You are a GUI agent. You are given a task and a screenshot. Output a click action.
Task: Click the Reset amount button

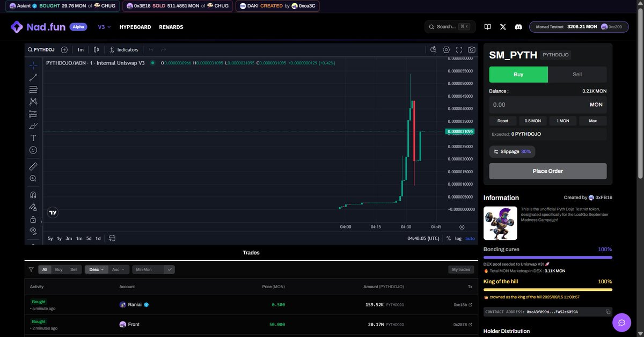[x=503, y=121]
